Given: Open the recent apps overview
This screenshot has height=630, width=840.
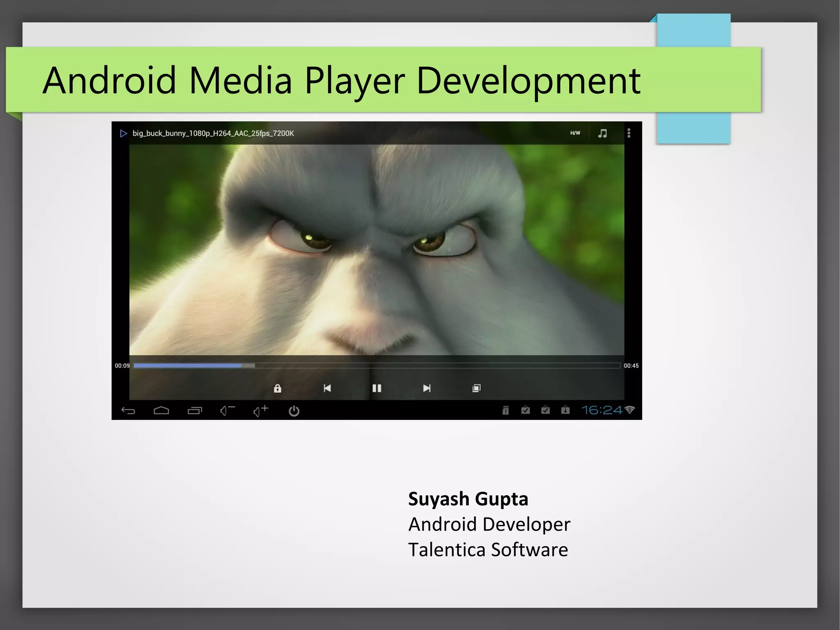Looking at the screenshot, I should coord(195,410).
